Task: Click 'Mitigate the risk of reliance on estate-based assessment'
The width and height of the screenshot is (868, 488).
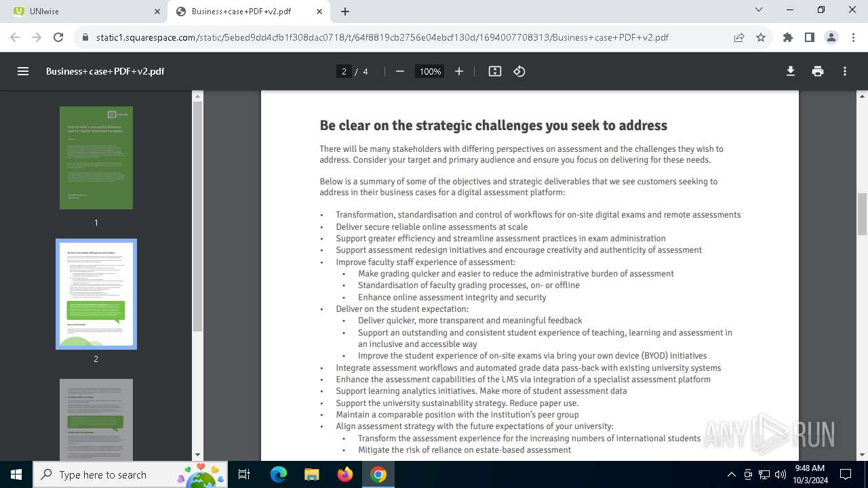Action: [x=465, y=449]
